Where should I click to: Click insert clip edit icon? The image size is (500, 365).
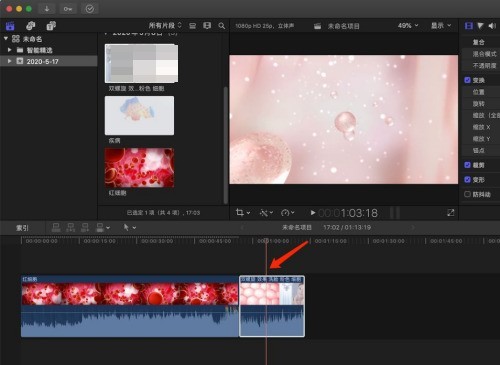71,228
